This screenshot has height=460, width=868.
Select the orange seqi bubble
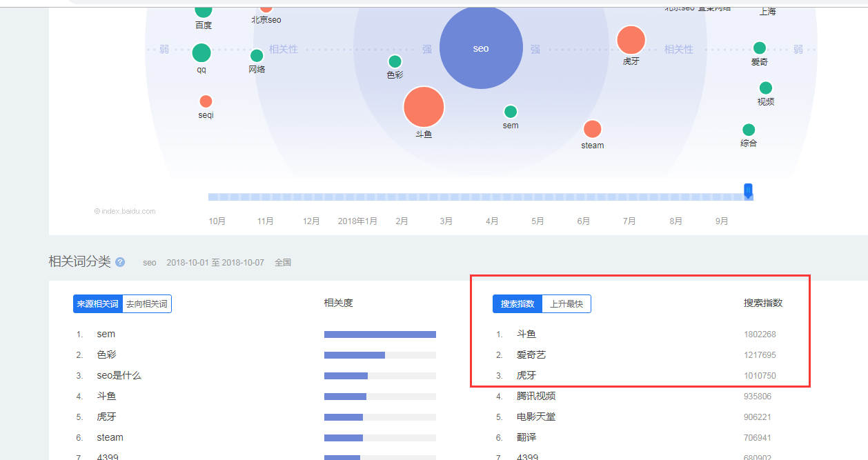(206, 101)
